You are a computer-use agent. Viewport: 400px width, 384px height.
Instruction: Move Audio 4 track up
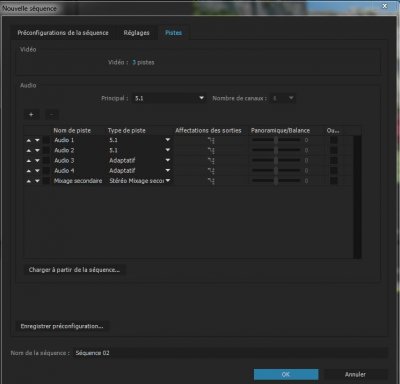[29, 171]
